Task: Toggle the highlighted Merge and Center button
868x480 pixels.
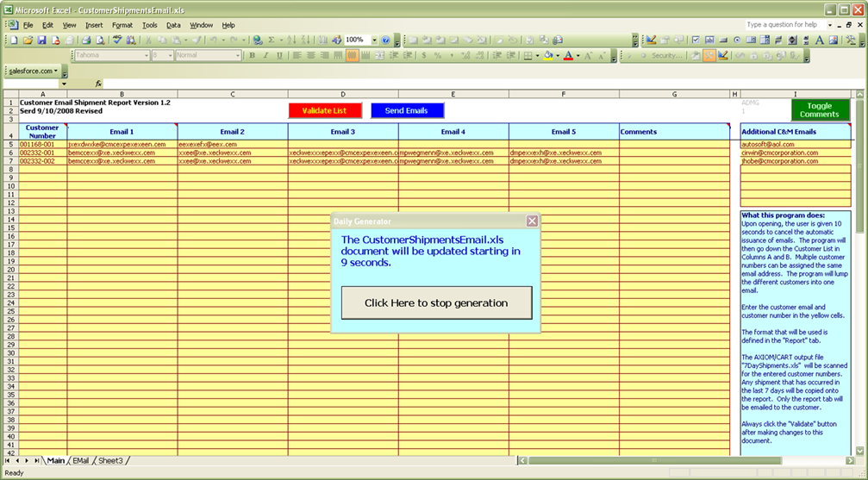Action: pos(352,55)
